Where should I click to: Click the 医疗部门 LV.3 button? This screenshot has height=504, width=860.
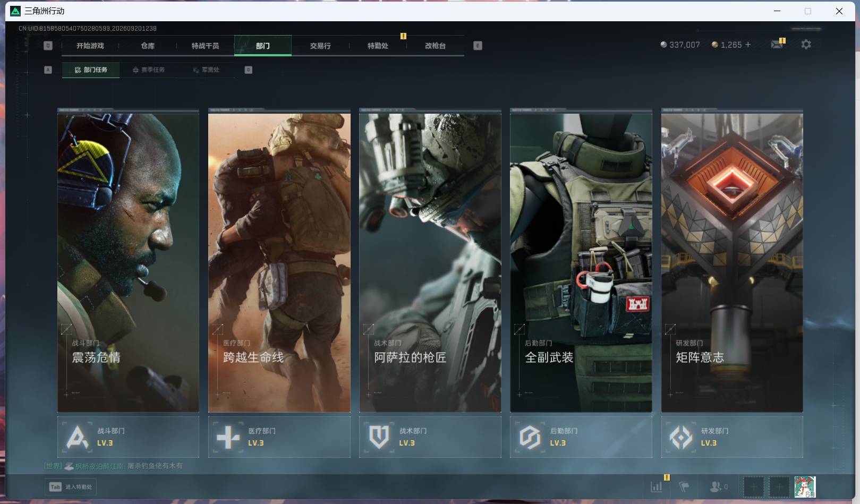coord(279,437)
